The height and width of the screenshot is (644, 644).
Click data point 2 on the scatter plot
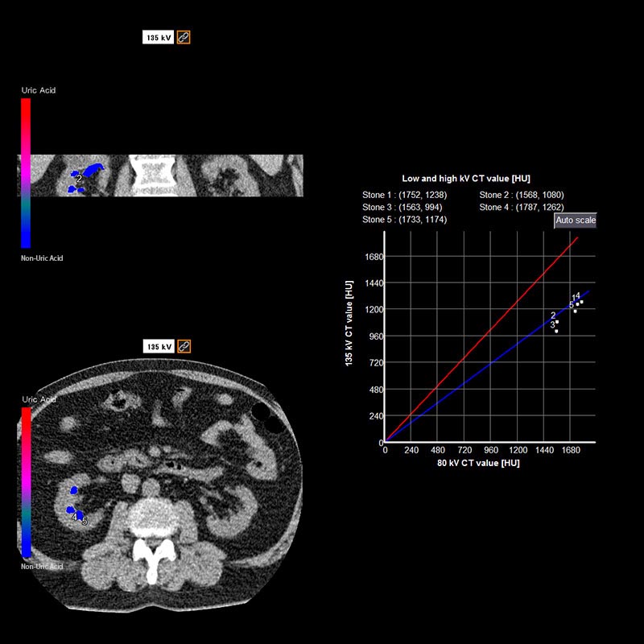(x=557, y=321)
